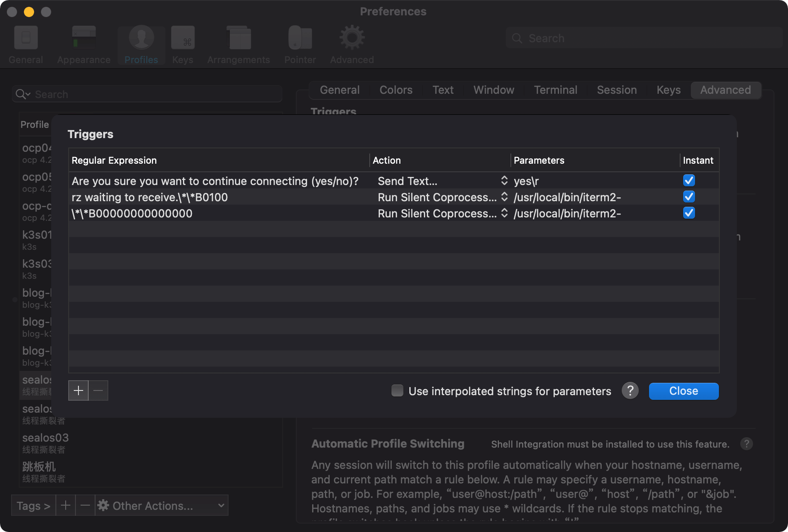Click the gear icon beside Other Actions
788x532 pixels.
tap(104, 505)
